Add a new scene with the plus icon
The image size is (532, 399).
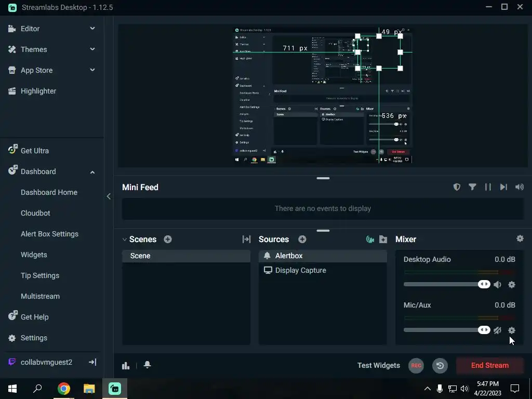[x=168, y=239]
